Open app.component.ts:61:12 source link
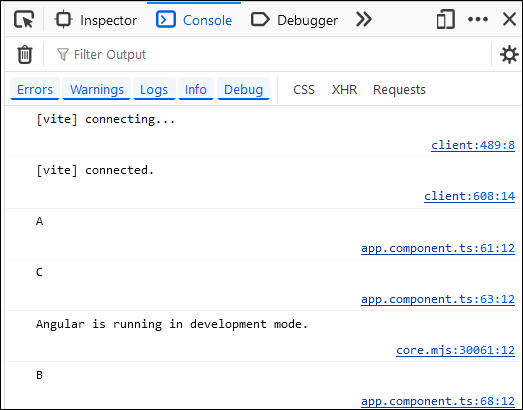This screenshot has height=410, width=523. [438, 249]
